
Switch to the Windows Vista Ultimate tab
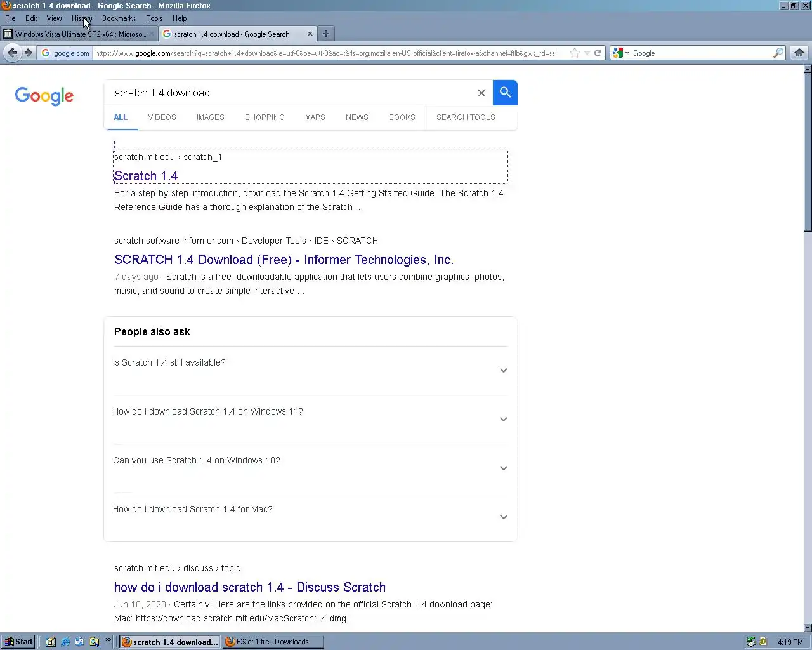[79, 34]
